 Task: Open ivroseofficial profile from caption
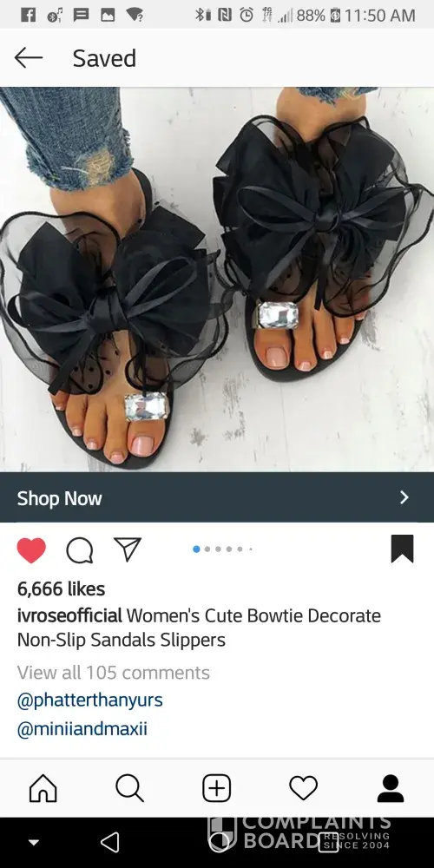(69, 615)
